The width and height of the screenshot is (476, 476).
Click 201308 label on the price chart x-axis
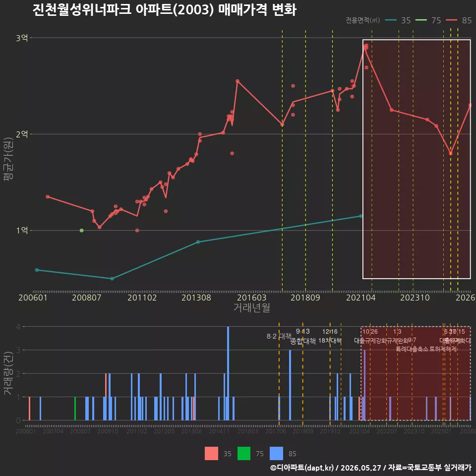click(x=196, y=297)
